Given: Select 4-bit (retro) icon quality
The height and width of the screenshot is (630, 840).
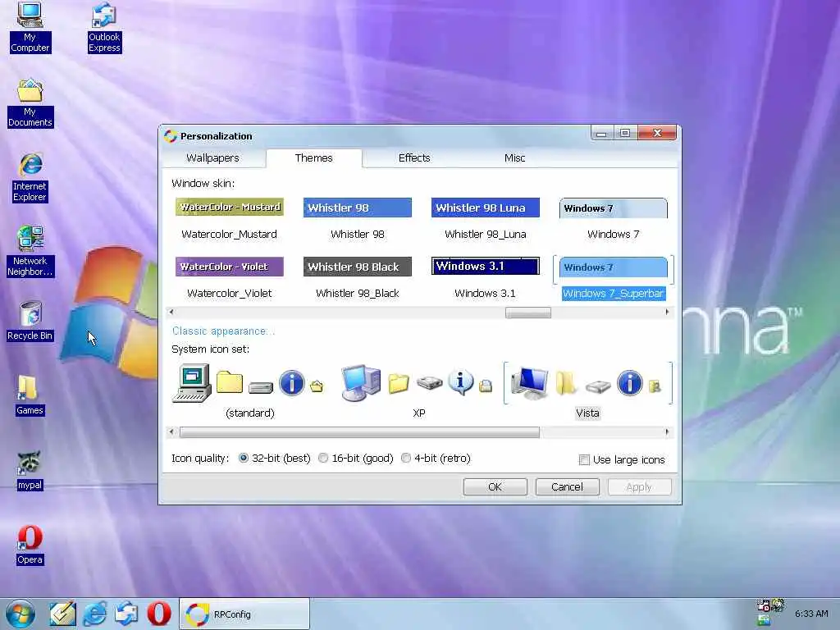Looking at the screenshot, I should point(405,458).
